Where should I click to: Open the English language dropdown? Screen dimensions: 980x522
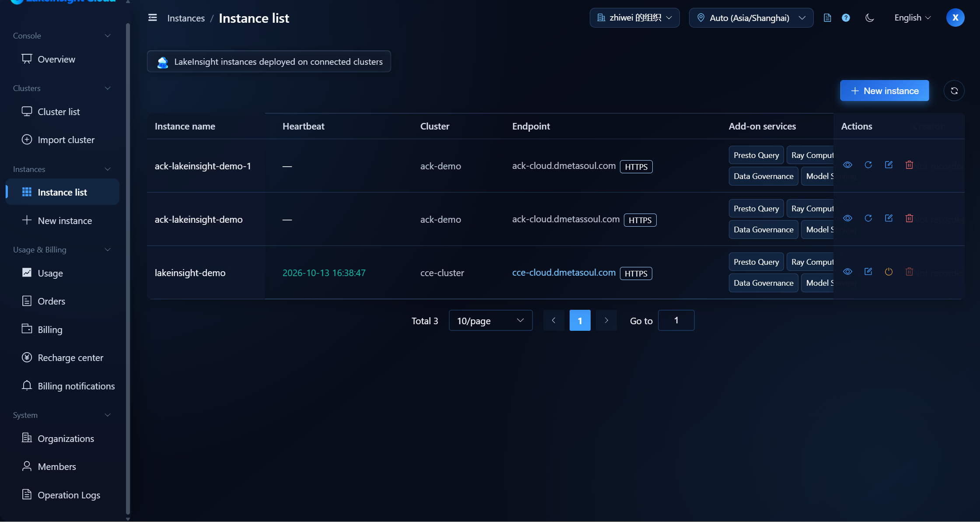pyautogui.click(x=912, y=18)
